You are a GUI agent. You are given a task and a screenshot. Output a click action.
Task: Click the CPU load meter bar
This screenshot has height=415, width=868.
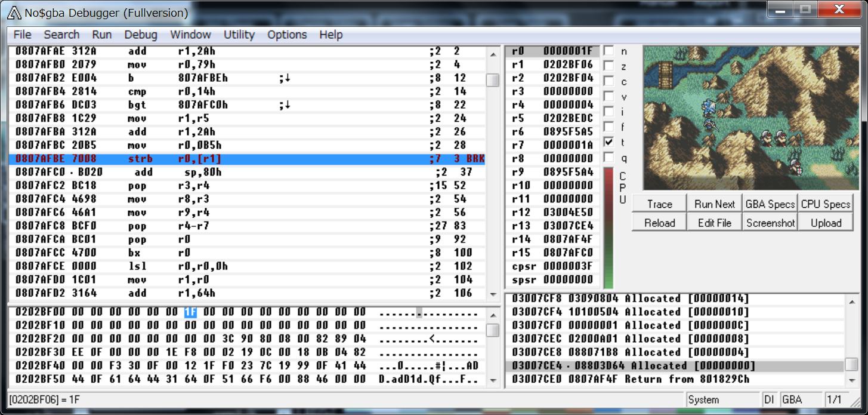click(608, 227)
